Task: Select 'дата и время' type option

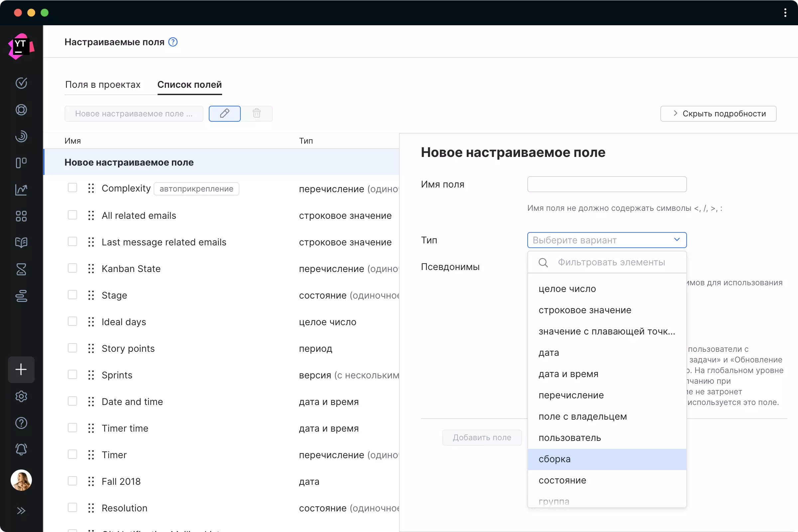Action: (568, 374)
